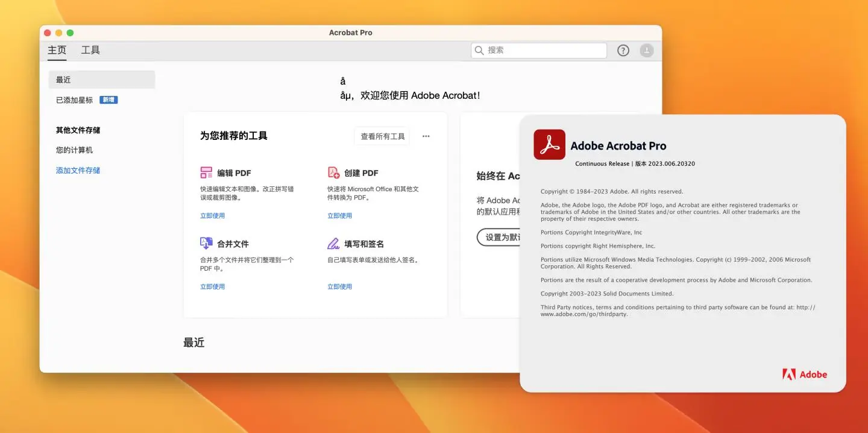Select 最近 in the sidebar
Screen dimensions: 868x433
[102, 80]
